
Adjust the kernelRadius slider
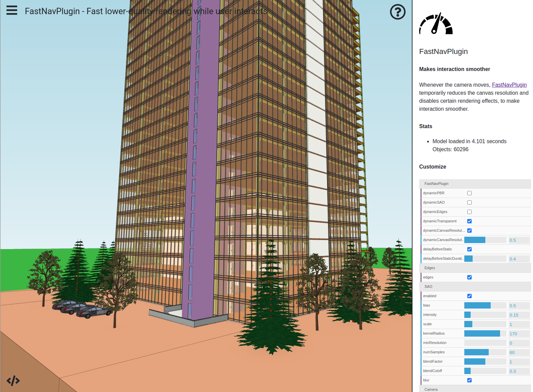point(485,333)
